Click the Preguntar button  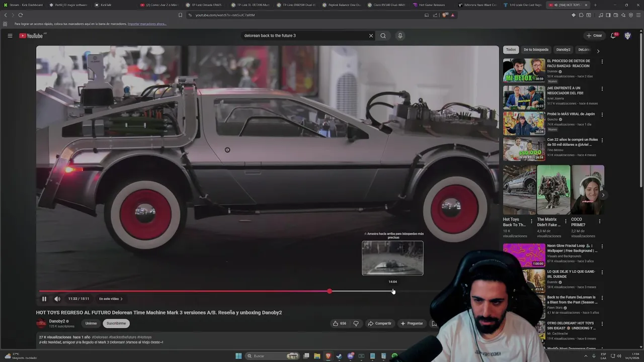412,323
